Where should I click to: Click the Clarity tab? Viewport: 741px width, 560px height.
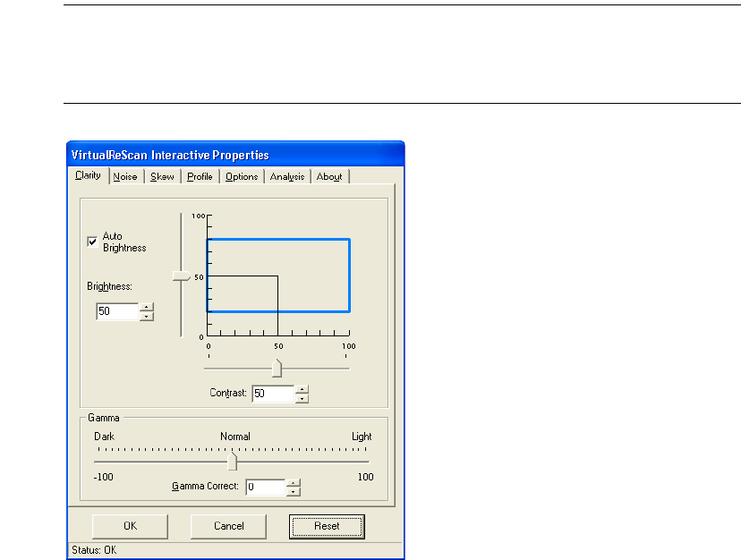pos(88,176)
